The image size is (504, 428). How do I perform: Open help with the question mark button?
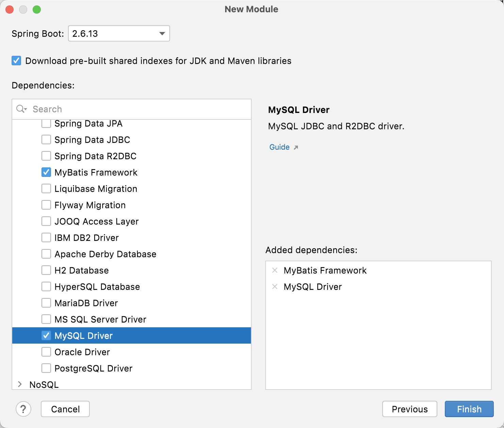23,409
